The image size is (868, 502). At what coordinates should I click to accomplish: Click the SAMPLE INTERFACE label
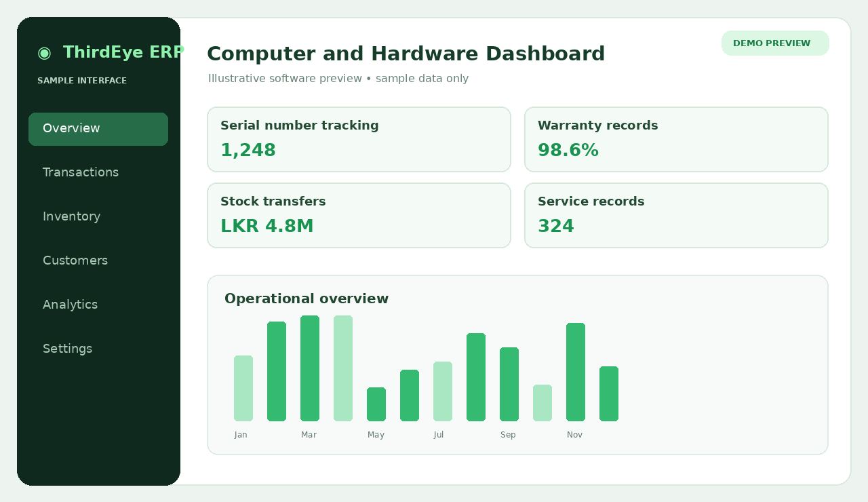tap(82, 81)
